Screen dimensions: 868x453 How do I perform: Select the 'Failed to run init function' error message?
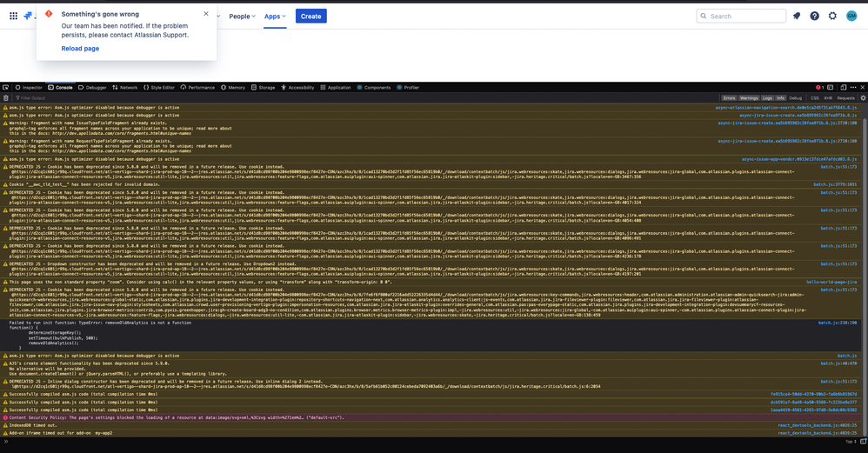pos(100,323)
